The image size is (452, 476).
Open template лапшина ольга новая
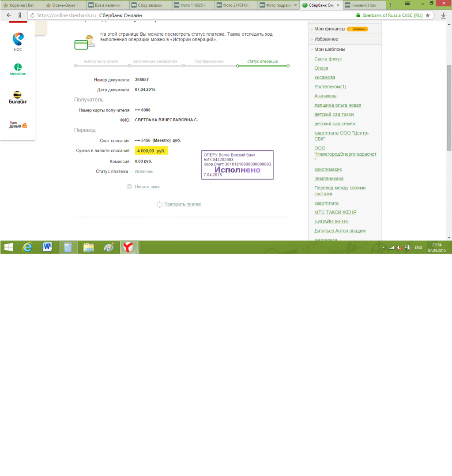[x=338, y=105]
